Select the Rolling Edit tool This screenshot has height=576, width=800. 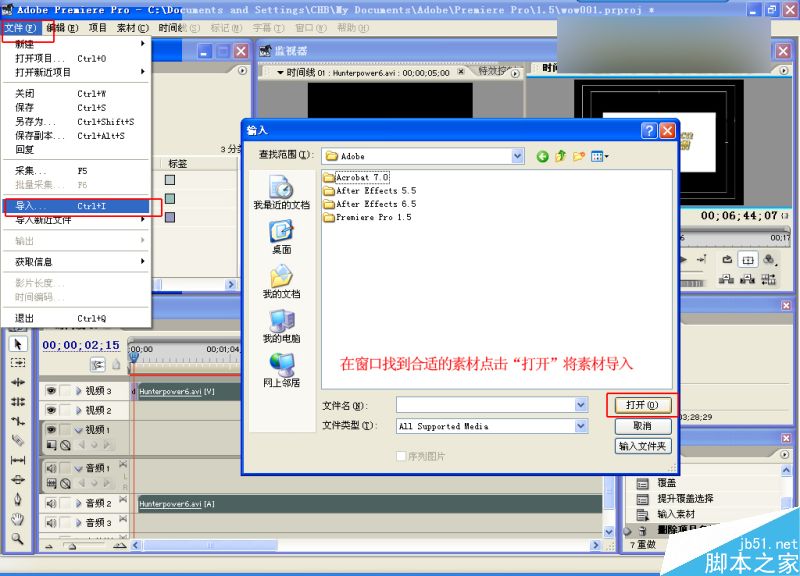click(x=18, y=402)
